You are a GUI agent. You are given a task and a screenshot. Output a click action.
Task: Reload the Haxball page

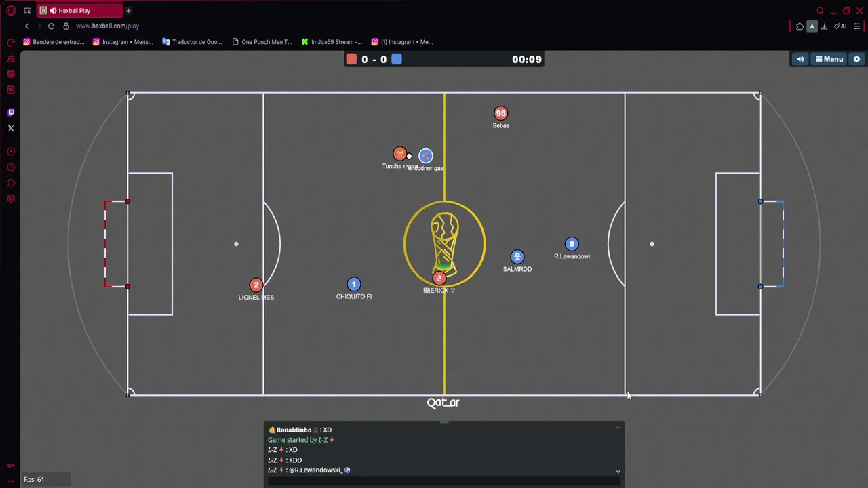pyautogui.click(x=51, y=26)
